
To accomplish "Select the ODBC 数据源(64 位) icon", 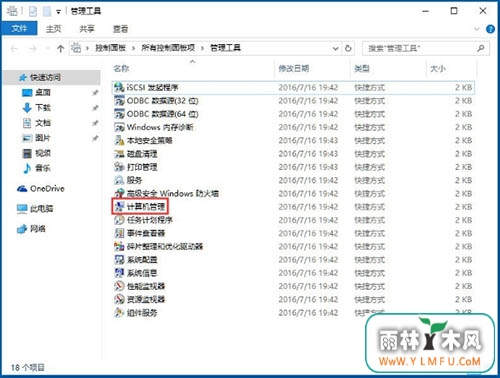I will 119,114.
